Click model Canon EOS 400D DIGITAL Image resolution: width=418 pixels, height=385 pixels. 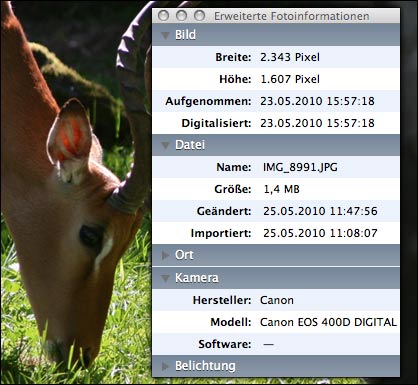tap(328, 322)
